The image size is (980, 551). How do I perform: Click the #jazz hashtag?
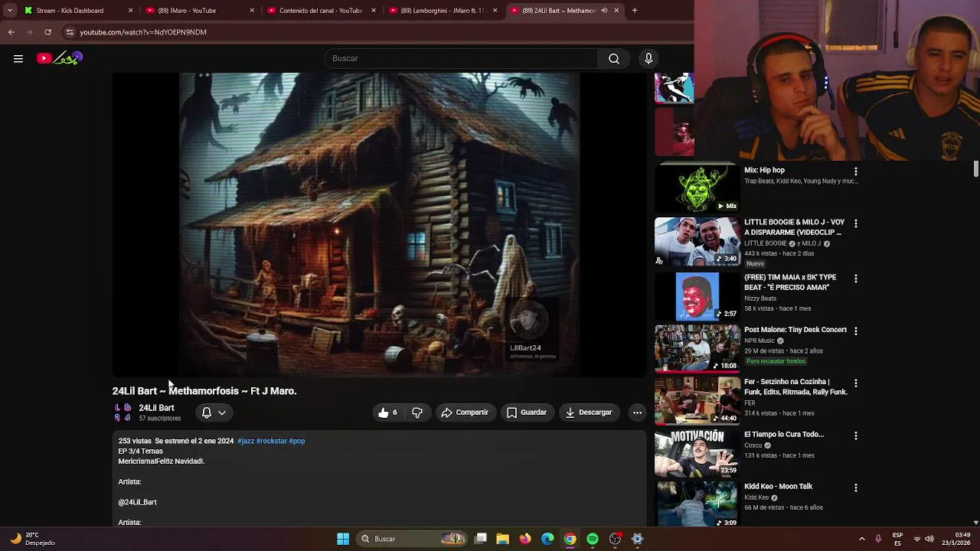pyautogui.click(x=246, y=441)
